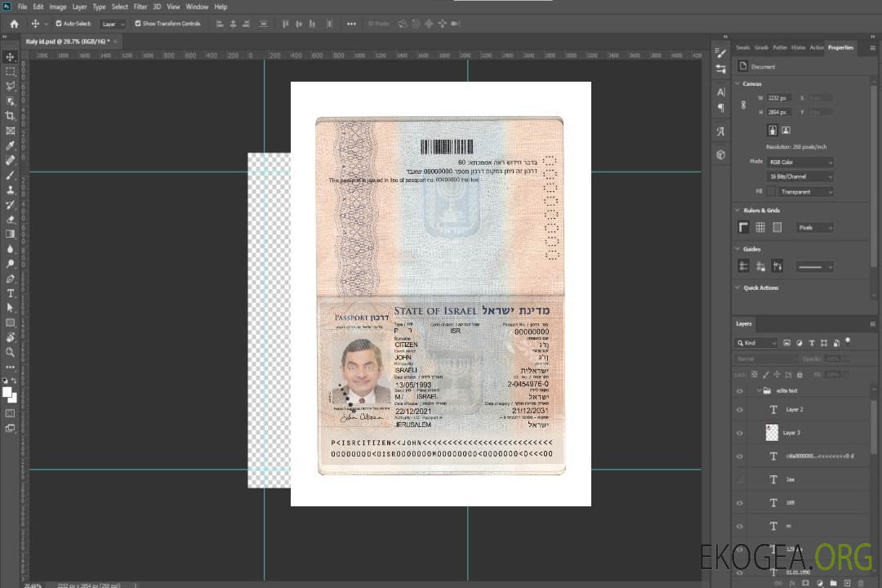This screenshot has width=882, height=588.
Task: Select the Frame tool
Action: click(10, 131)
